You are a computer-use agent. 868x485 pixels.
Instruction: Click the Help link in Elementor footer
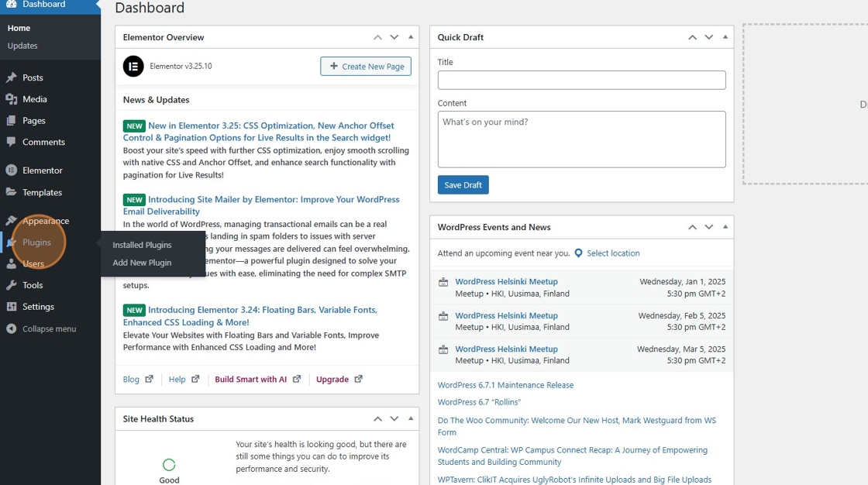[x=177, y=380]
